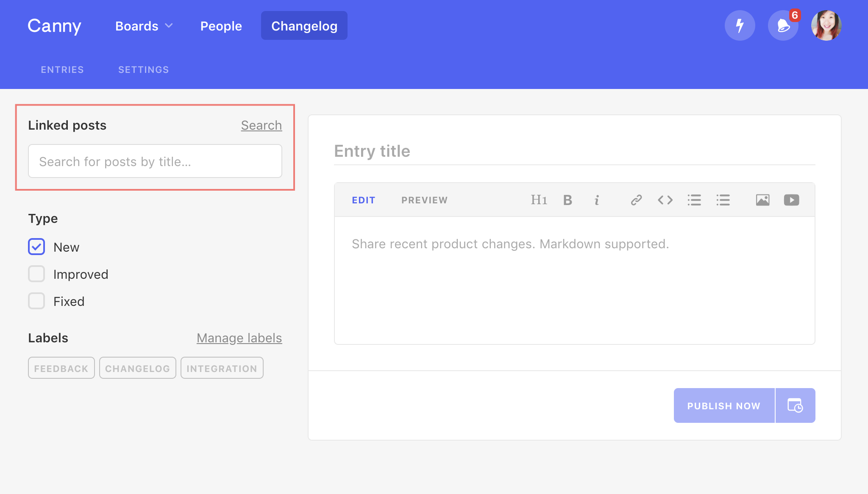Uncheck the New type checkbox
Screen dimensions: 868x494
[x=36, y=247]
